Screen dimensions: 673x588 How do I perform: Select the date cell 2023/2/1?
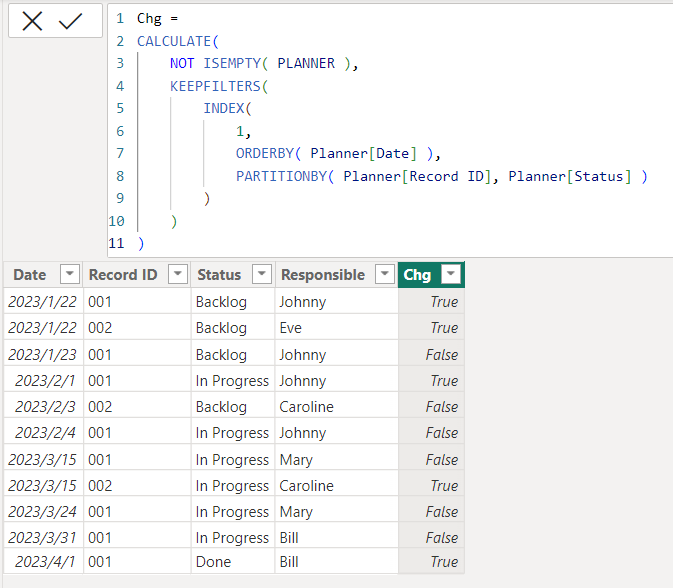[x=45, y=381]
